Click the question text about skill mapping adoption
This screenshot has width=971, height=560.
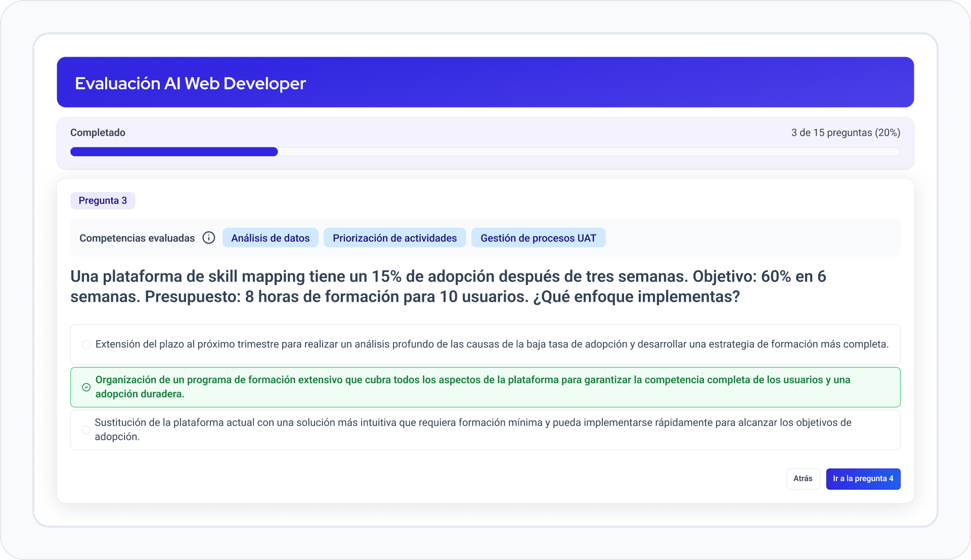448,286
